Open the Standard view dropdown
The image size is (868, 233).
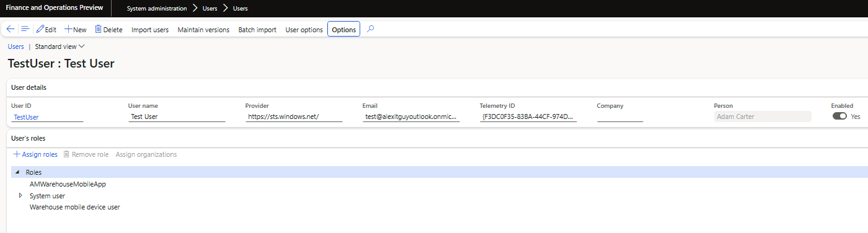60,46
